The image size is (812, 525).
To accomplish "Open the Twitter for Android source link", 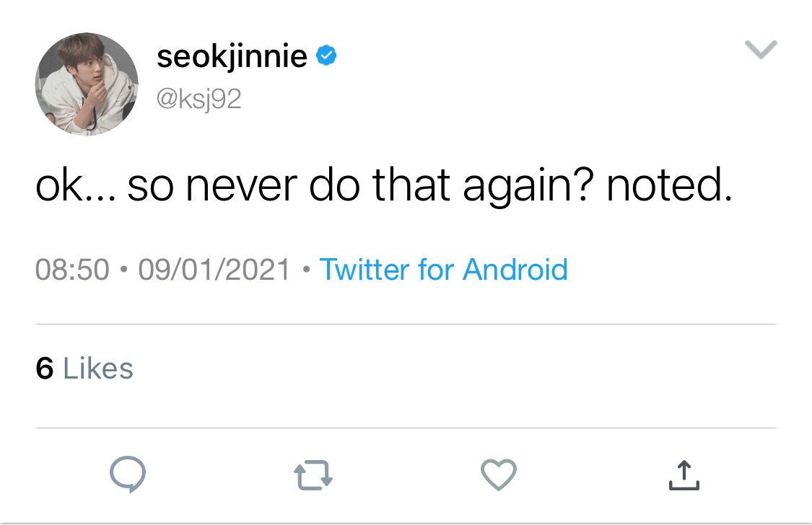I will (443, 270).
